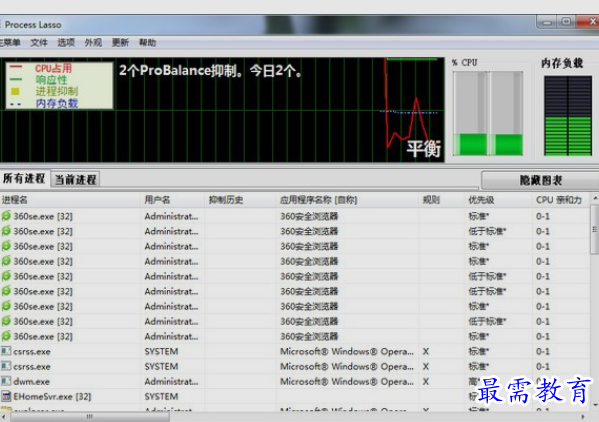Click the dwm.exe process icon
Screen dimensions: 599x422
pyautogui.click(x=6, y=381)
